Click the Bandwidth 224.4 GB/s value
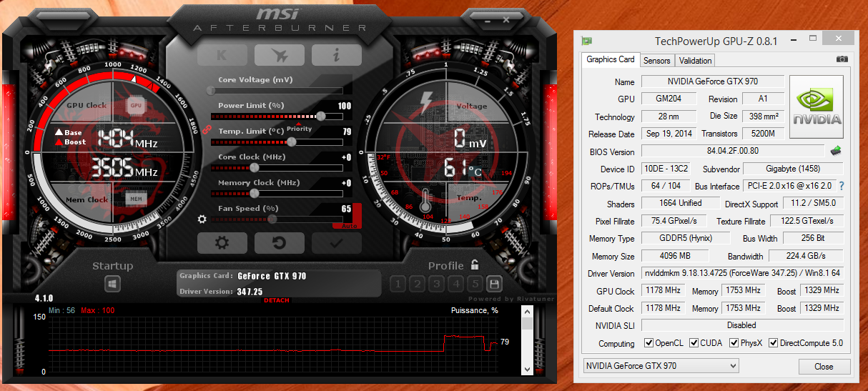The image size is (868, 391). coord(807,256)
